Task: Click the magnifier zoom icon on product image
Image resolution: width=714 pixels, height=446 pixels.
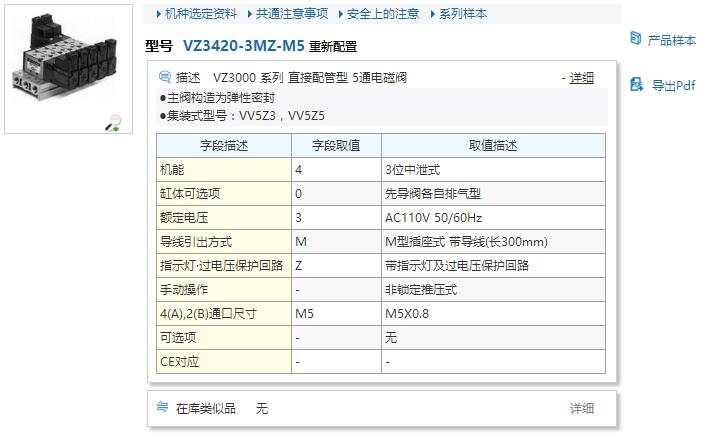Action: (x=114, y=122)
